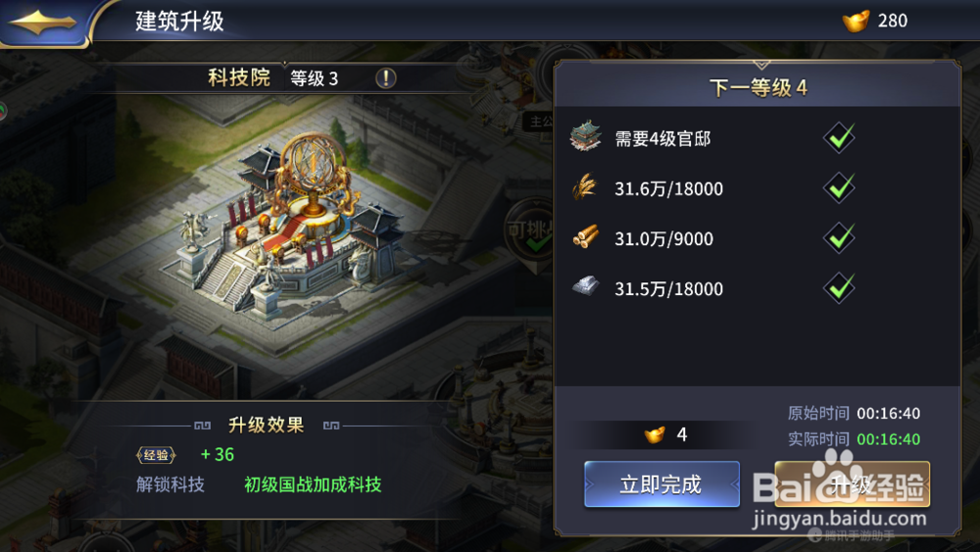Click the grain resource icon
The height and width of the screenshot is (552, 980).
[x=585, y=187]
